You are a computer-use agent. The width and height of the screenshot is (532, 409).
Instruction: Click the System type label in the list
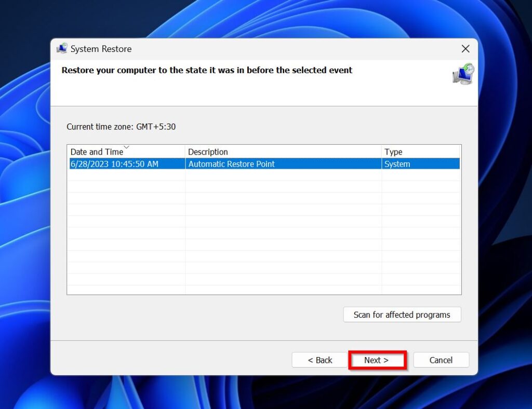394,164
